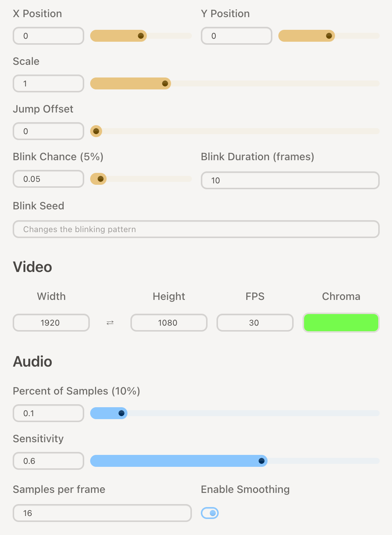Screen dimensions: 392x535
Task: Click the video Width input field
Action: point(51,323)
